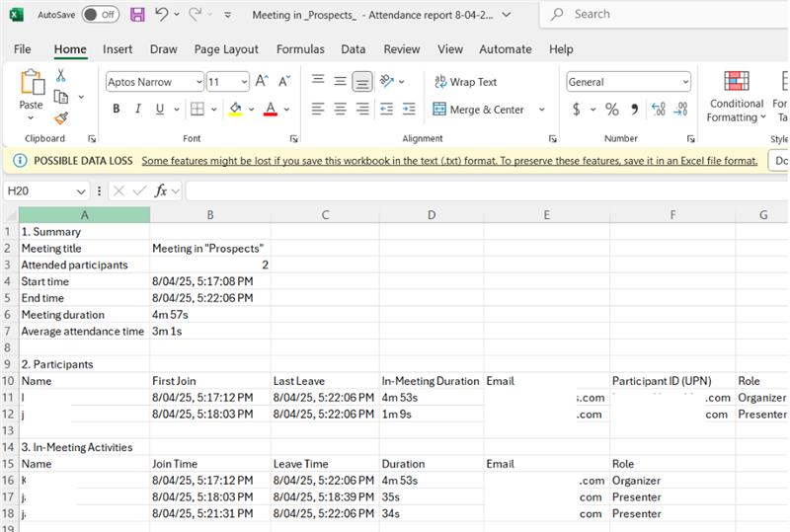Expand the Merge & Center options arrow
Screen dimensions: 790x532
[x=541, y=110]
